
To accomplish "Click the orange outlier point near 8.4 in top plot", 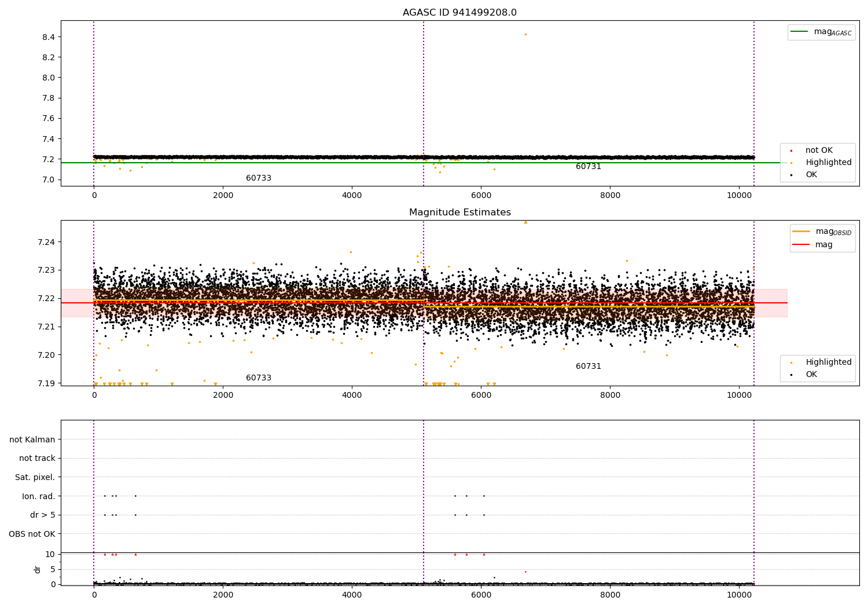I will click(x=525, y=34).
